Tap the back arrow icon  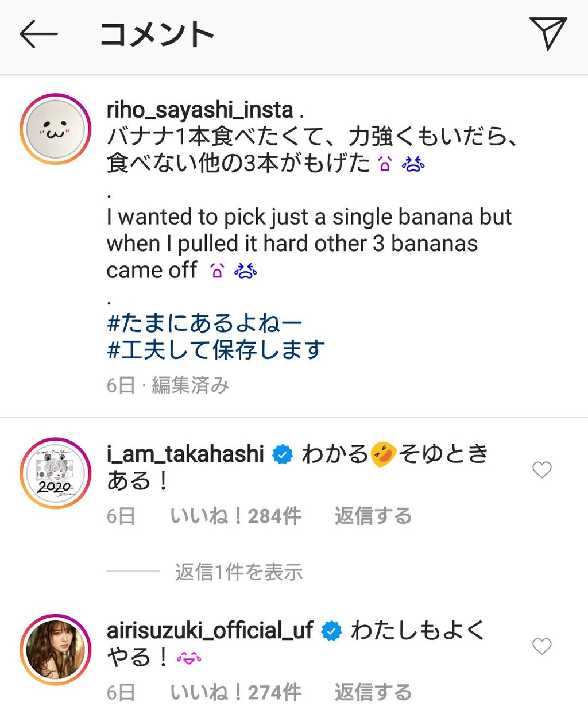tap(38, 34)
